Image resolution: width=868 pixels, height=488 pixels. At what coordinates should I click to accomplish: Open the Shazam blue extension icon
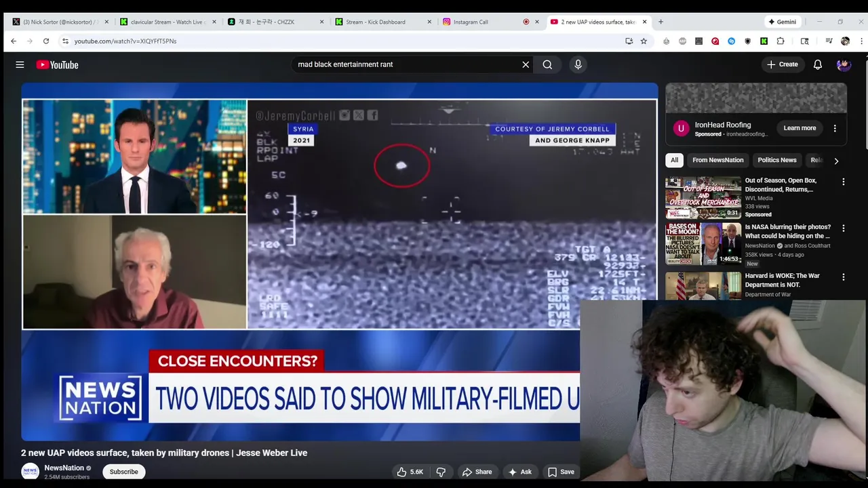[x=731, y=41]
